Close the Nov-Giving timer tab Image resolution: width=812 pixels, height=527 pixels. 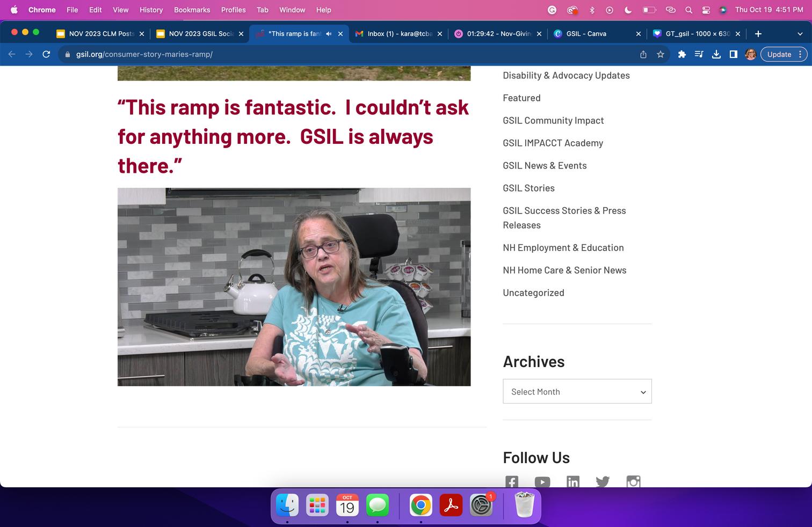[539, 34]
